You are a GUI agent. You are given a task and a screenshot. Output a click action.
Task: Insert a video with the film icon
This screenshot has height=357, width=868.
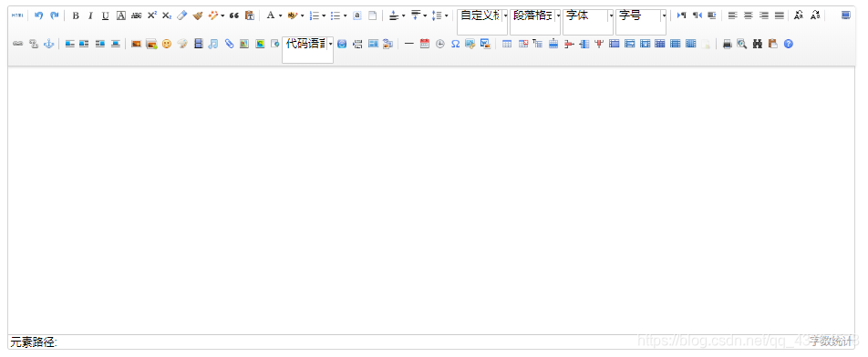pyautogui.click(x=198, y=44)
